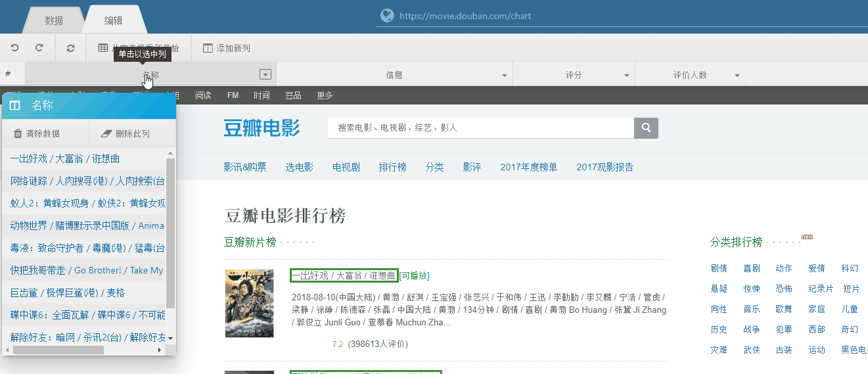Click the panel's vertical scrollbar thumb
868x374 pixels.
[171, 233]
